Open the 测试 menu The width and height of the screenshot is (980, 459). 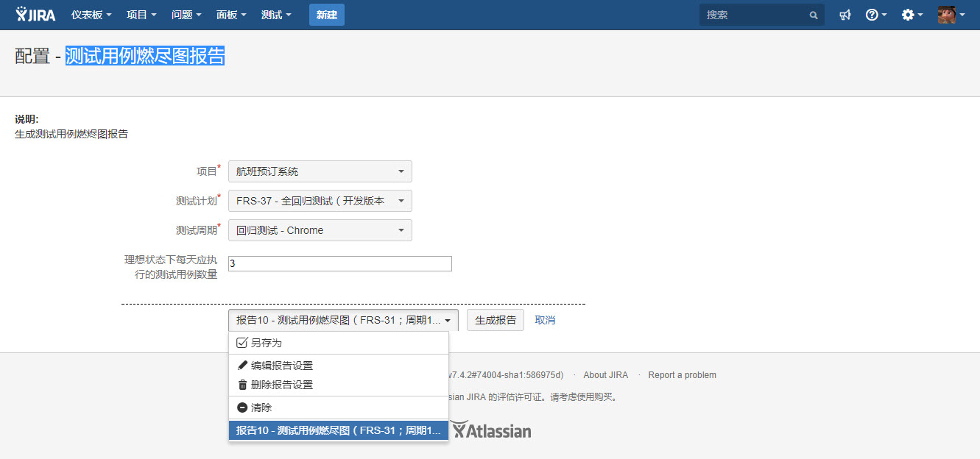point(276,15)
